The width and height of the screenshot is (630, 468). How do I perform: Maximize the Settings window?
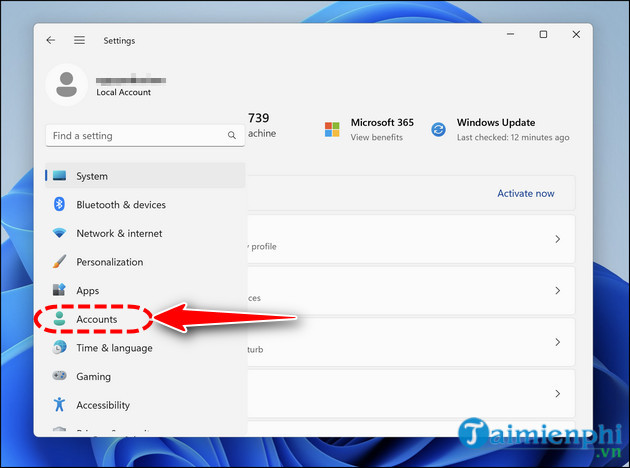[x=543, y=35]
